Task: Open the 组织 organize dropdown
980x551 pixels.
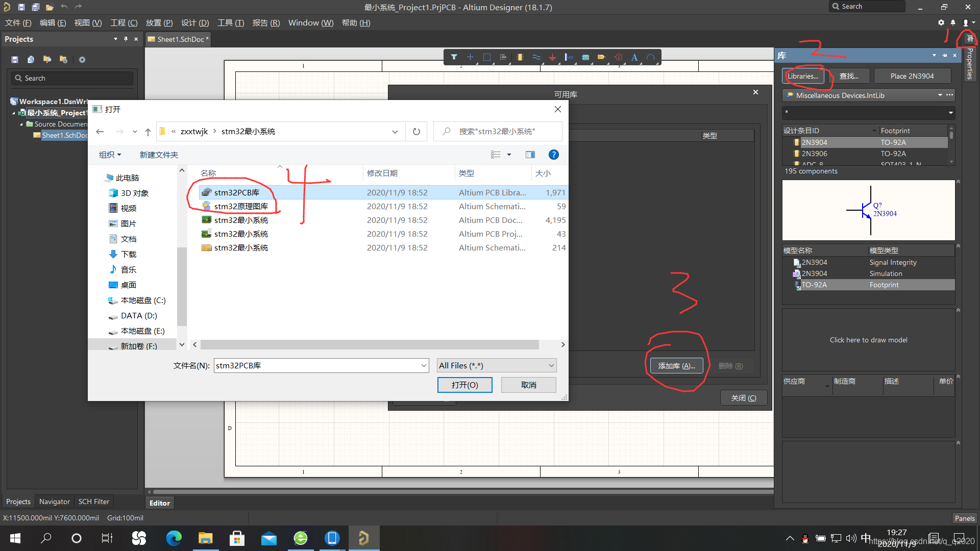Action: pos(110,155)
